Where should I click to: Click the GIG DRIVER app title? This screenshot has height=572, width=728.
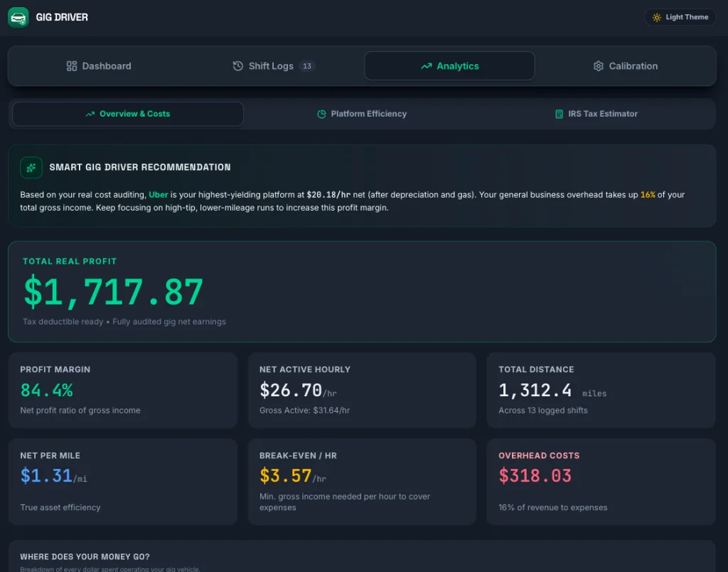click(x=62, y=17)
